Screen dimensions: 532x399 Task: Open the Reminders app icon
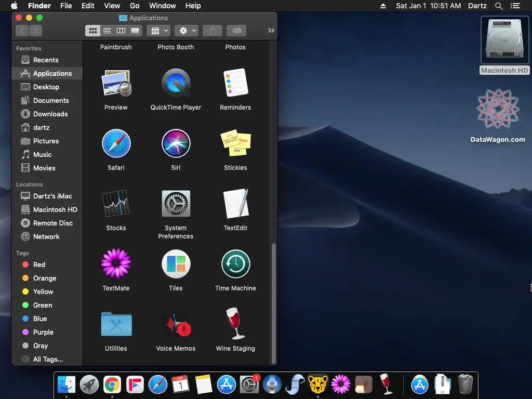tap(235, 83)
